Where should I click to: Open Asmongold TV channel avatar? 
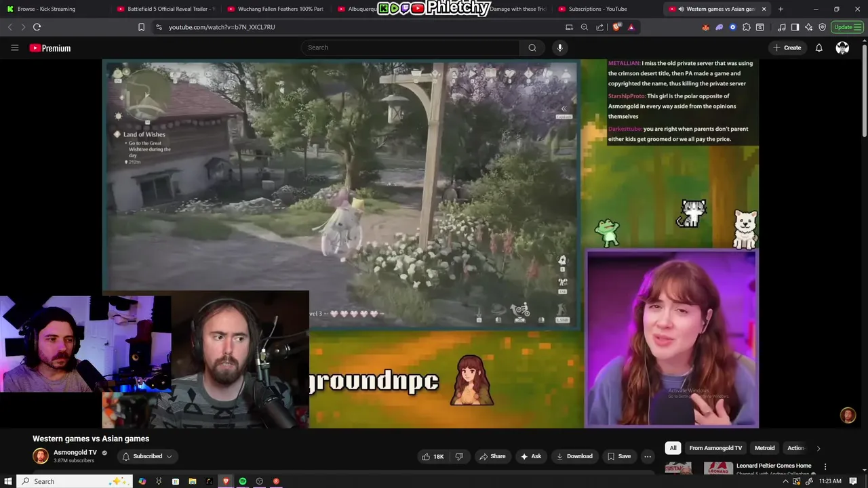(x=41, y=456)
